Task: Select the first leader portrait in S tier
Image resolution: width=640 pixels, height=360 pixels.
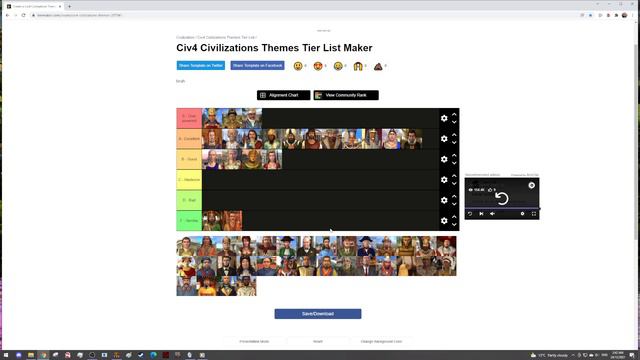Action: click(212, 118)
